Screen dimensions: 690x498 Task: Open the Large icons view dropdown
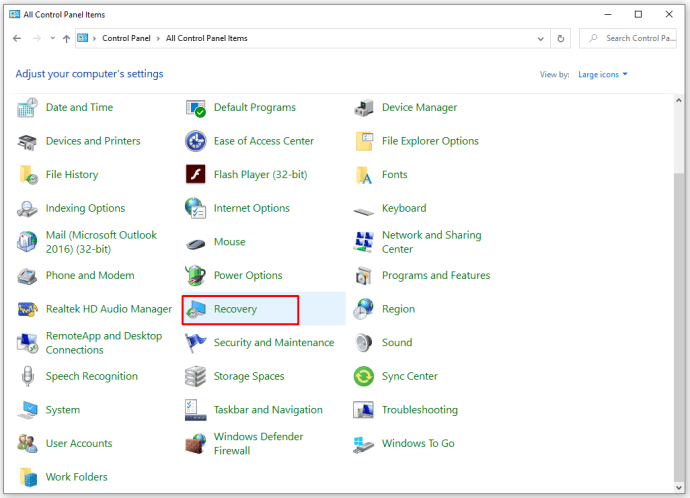(602, 74)
